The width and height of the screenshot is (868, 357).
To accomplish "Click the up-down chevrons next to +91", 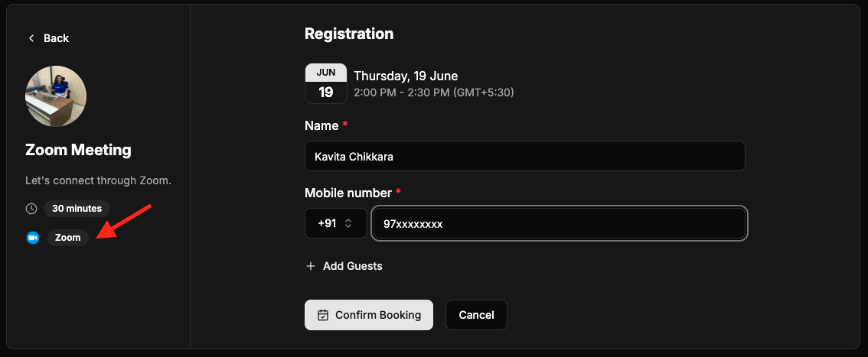I will point(348,223).
